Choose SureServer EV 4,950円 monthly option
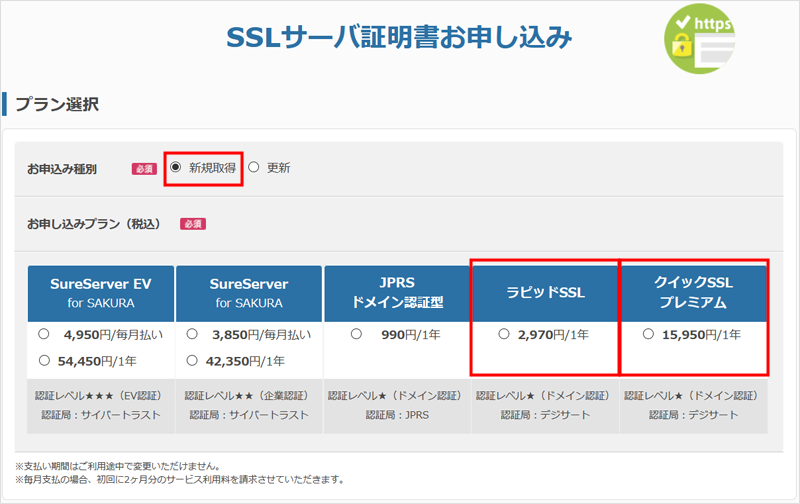Image resolution: width=800 pixels, height=504 pixels. [x=43, y=334]
